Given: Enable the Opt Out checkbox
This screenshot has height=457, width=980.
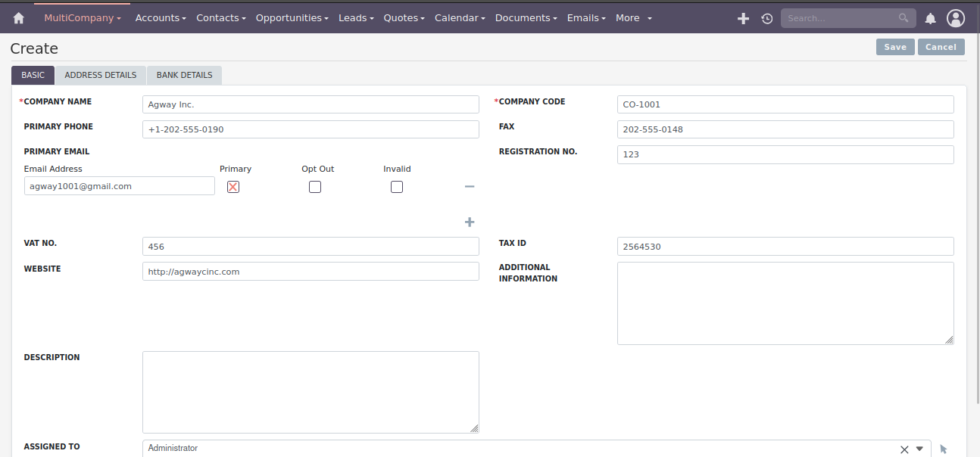Looking at the screenshot, I should click(x=315, y=187).
